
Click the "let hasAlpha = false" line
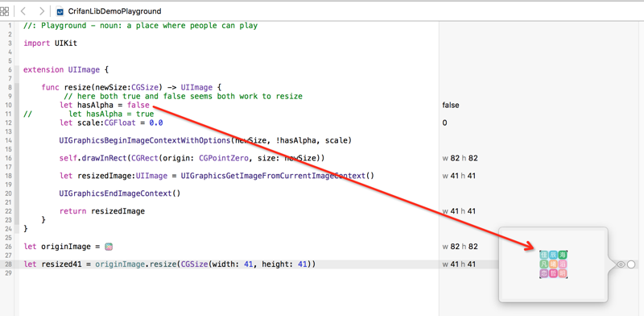pos(105,106)
